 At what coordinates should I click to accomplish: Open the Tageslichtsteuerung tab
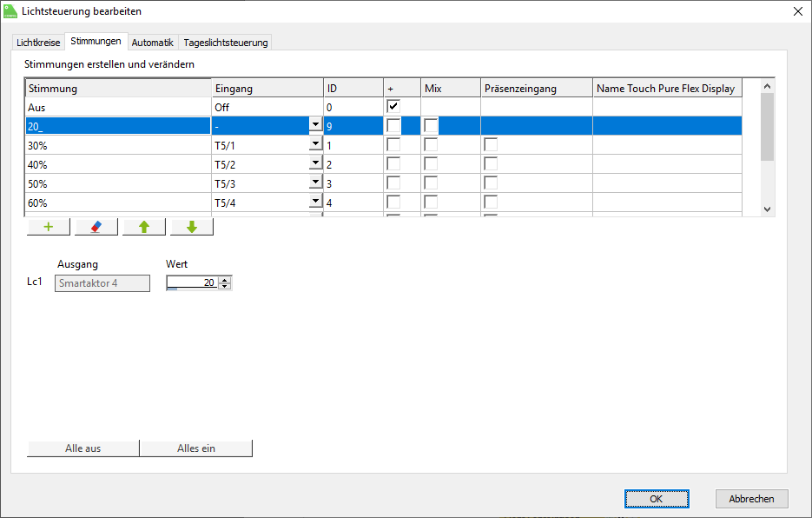coord(226,42)
